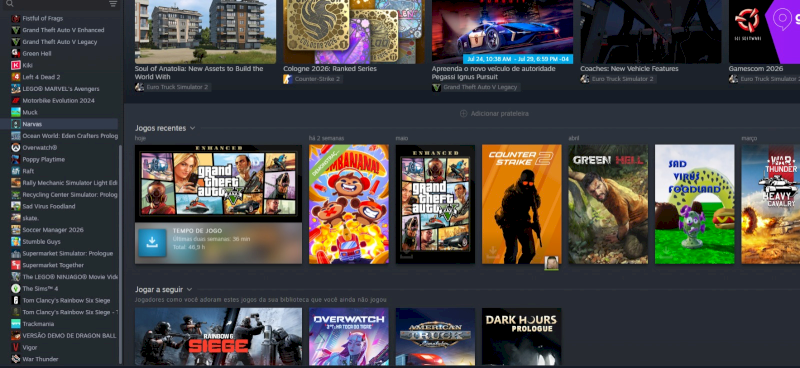
Task: Click the Euro Truck Simulator 2 tag under Coaches
Action: pyautogui.click(x=618, y=79)
